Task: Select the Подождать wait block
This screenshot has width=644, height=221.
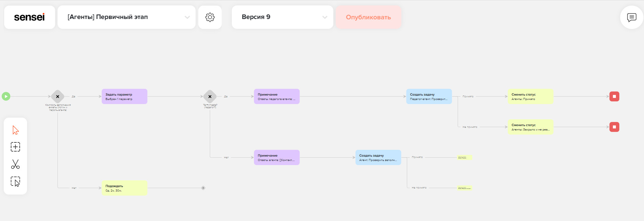Action: coord(124,188)
